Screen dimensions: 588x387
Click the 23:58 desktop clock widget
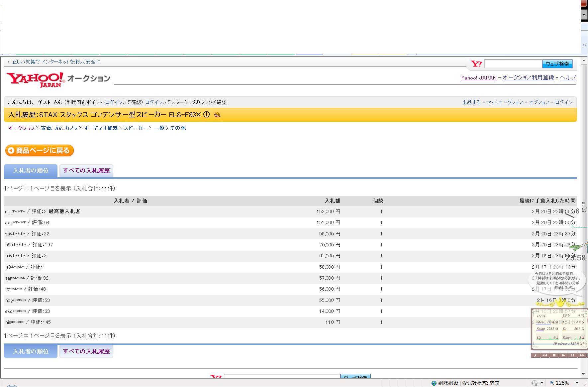coord(576,258)
